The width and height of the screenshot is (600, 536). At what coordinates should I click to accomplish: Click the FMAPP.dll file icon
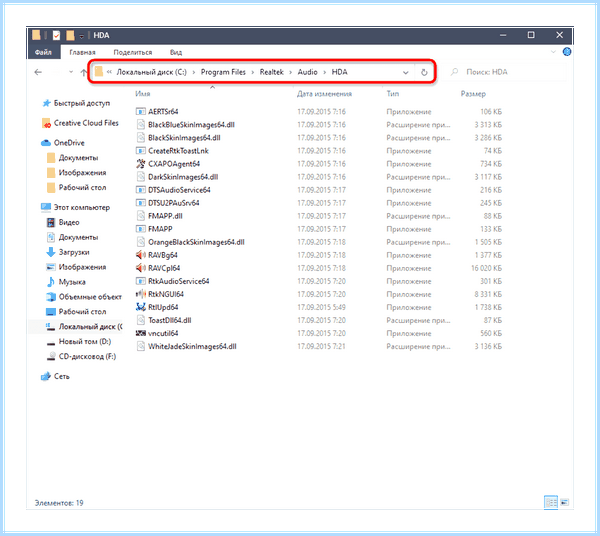tap(141, 216)
